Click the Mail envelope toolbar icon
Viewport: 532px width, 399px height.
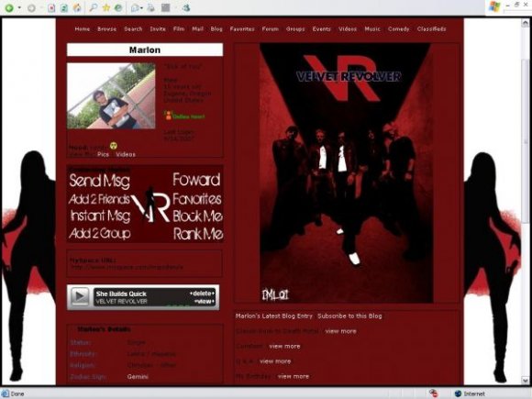tap(136, 8)
